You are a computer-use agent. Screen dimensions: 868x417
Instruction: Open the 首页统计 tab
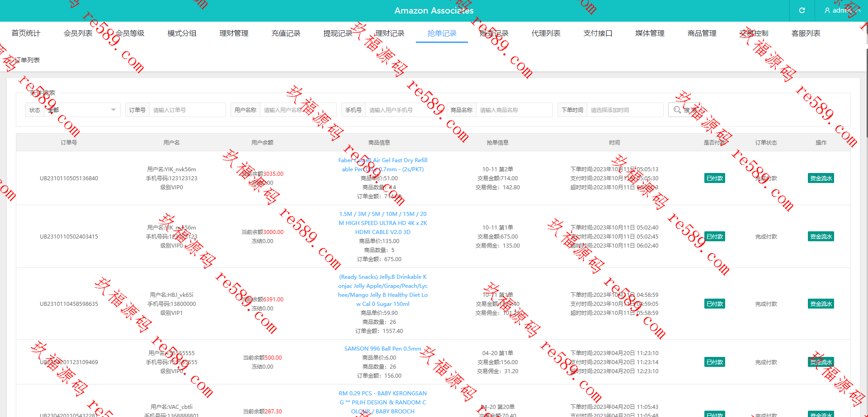pyautogui.click(x=26, y=33)
